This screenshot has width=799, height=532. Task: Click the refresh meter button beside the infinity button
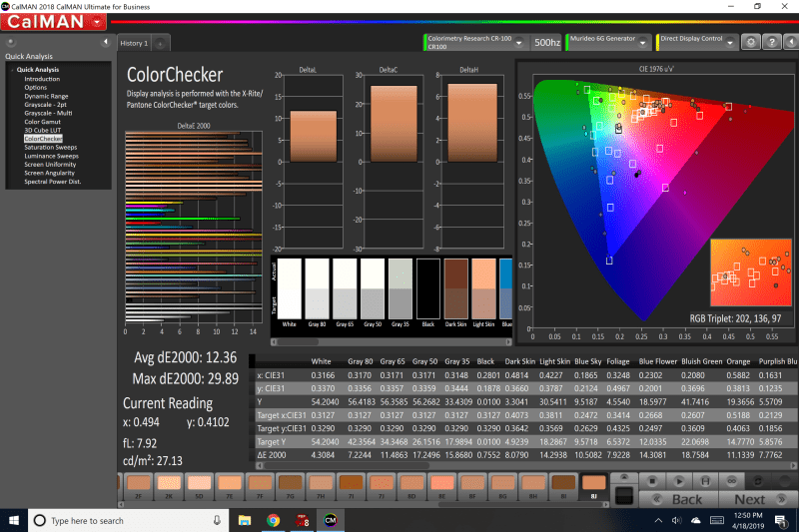pos(758,481)
